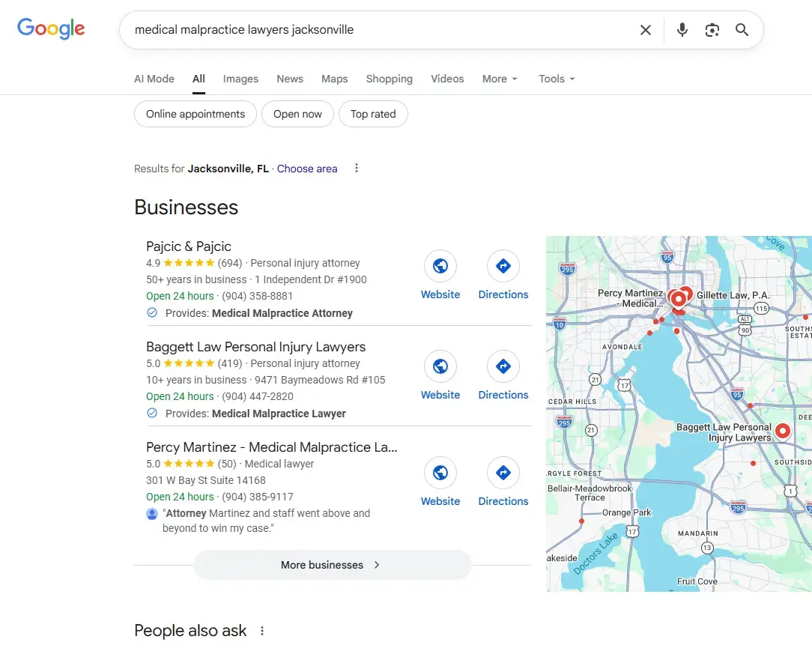Click inside the search input field
This screenshot has height=648, width=812.
[x=375, y=30]
